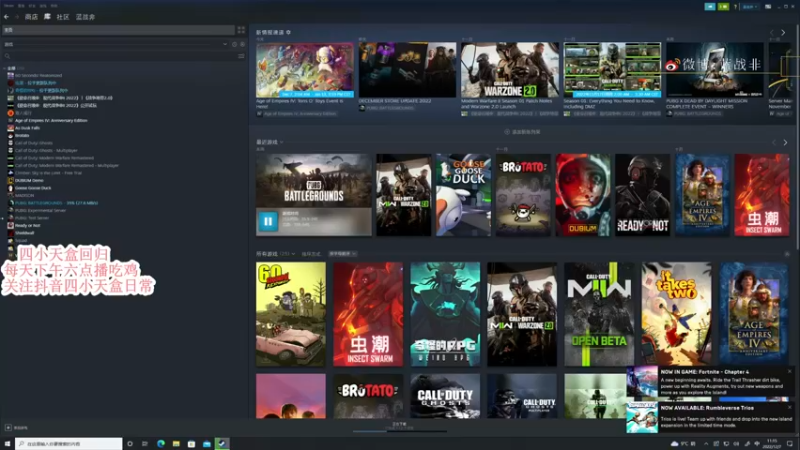This screenshot has height=450, width=800.
Task: Click the Add Shelf button
Action: coord(522,132)
